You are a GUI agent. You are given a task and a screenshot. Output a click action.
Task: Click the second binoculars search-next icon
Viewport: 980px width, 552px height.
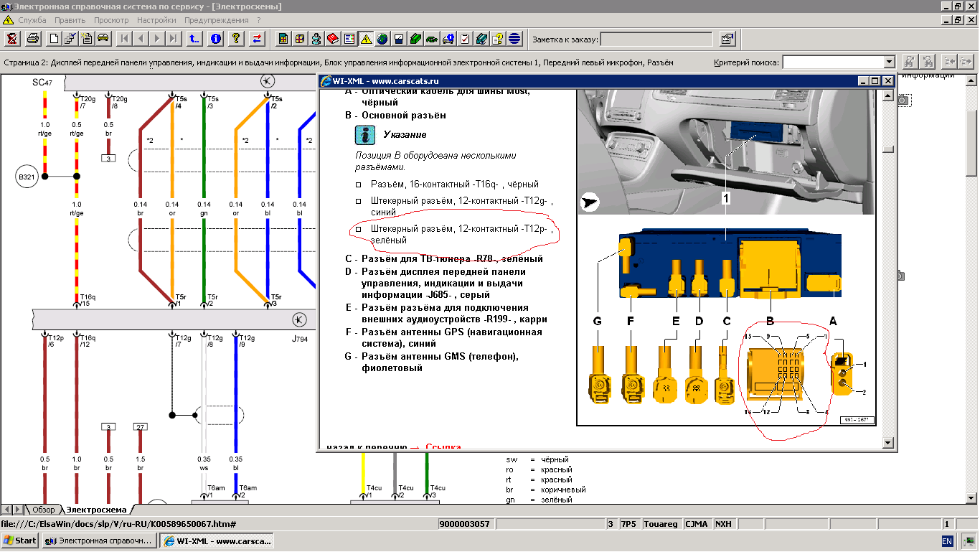pos(928,62)
